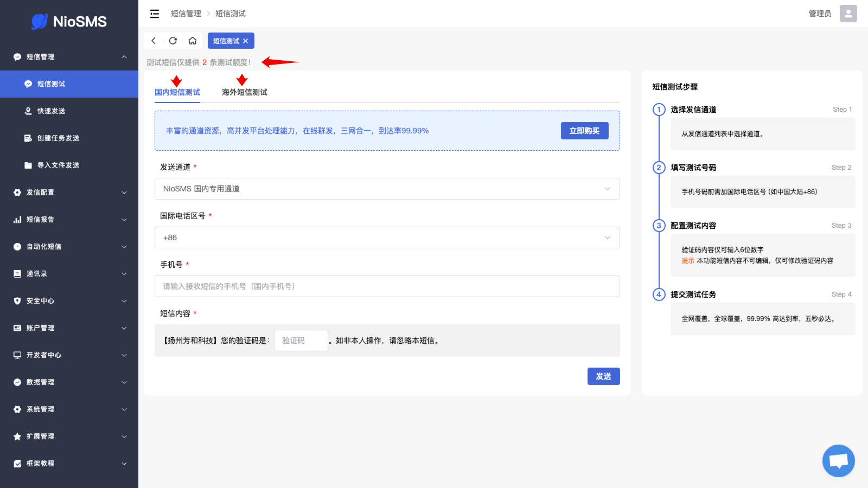Screen dimensions: 868x488
Task: Expand the 短信报告 menu chevron
Action: (124, 220)
